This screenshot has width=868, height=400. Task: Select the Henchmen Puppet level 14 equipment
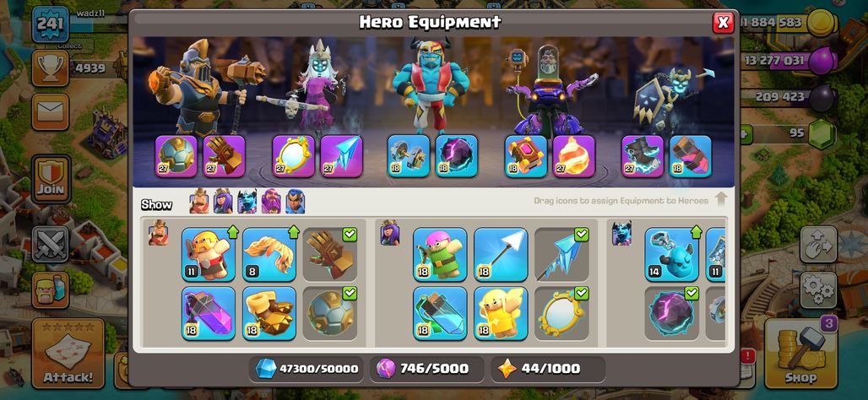(x=671, y=255)
